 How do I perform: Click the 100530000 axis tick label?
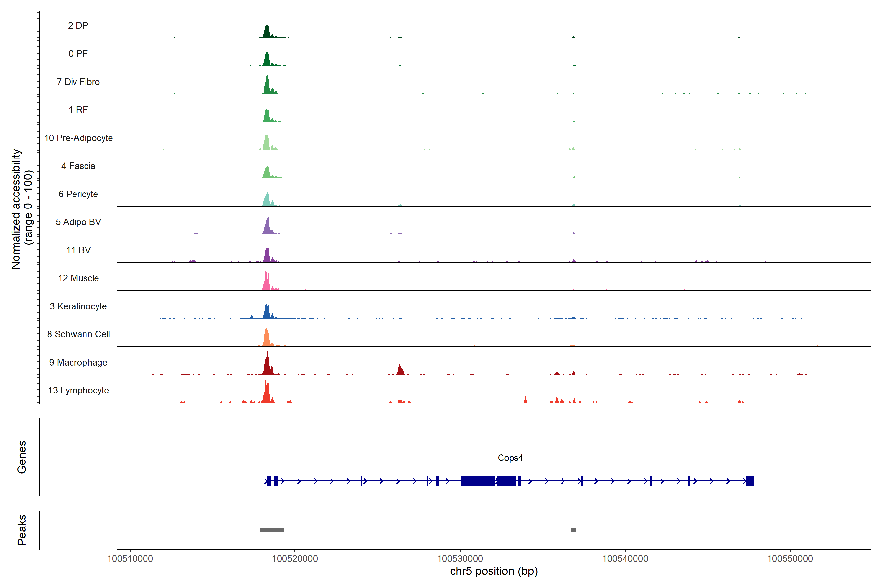(460, 559)
